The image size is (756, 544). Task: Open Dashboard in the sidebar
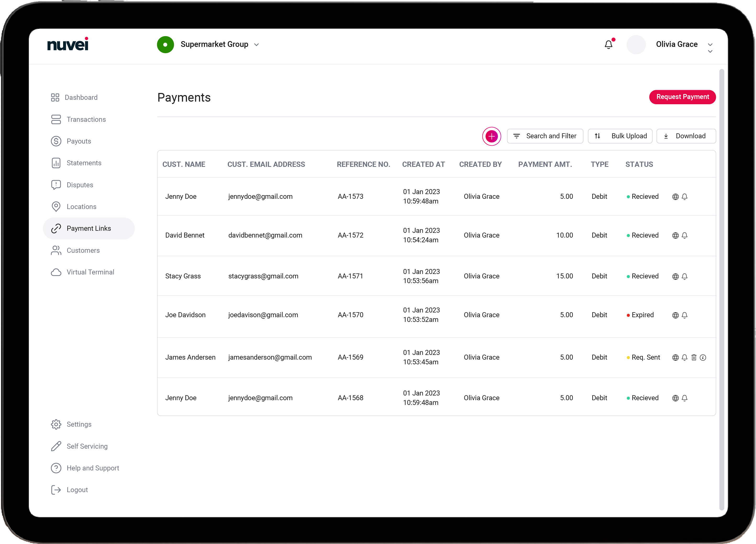[74, 97]
